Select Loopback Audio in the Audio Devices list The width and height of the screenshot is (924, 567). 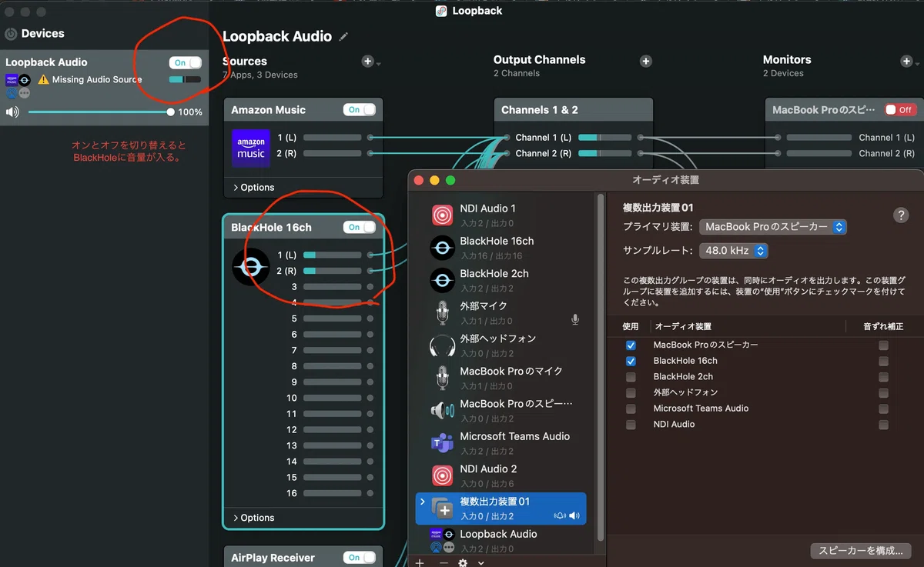(x=500, y=541)
